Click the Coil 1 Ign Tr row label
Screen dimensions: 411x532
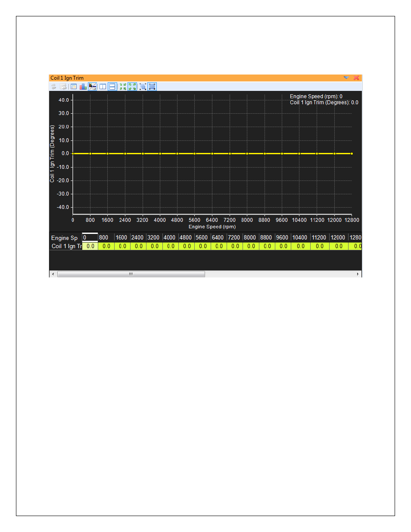click(66, 246)
